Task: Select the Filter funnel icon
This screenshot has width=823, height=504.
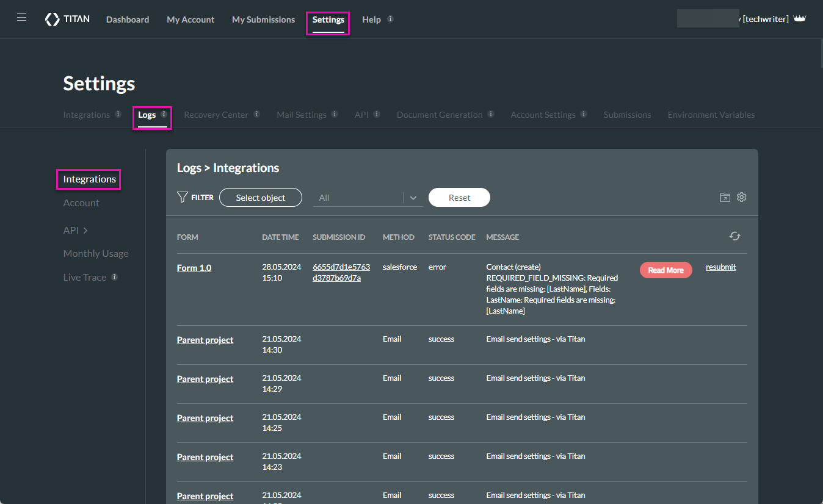Action: pyautogui.click(x=182, y=197)
